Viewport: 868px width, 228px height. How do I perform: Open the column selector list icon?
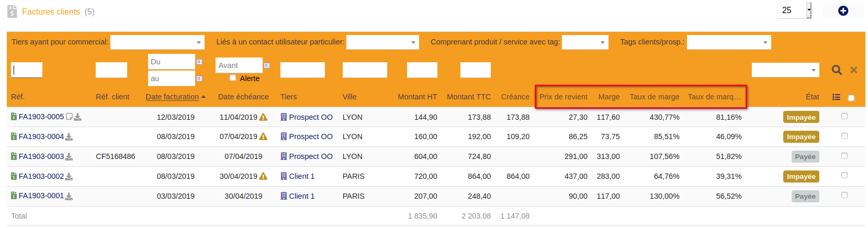(836, 97)
